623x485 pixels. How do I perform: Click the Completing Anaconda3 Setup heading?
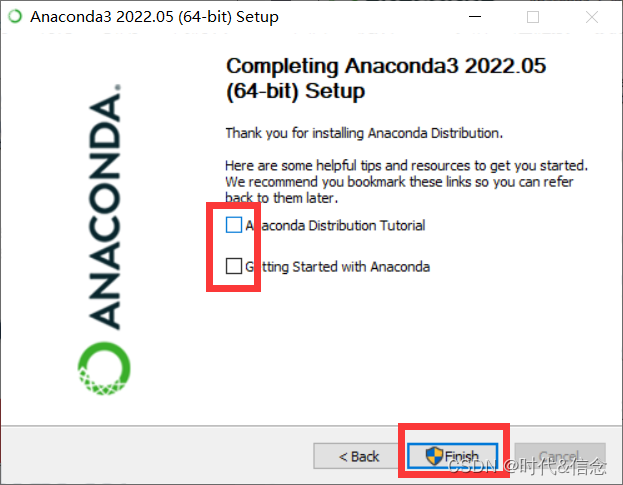tap(386, 78)
